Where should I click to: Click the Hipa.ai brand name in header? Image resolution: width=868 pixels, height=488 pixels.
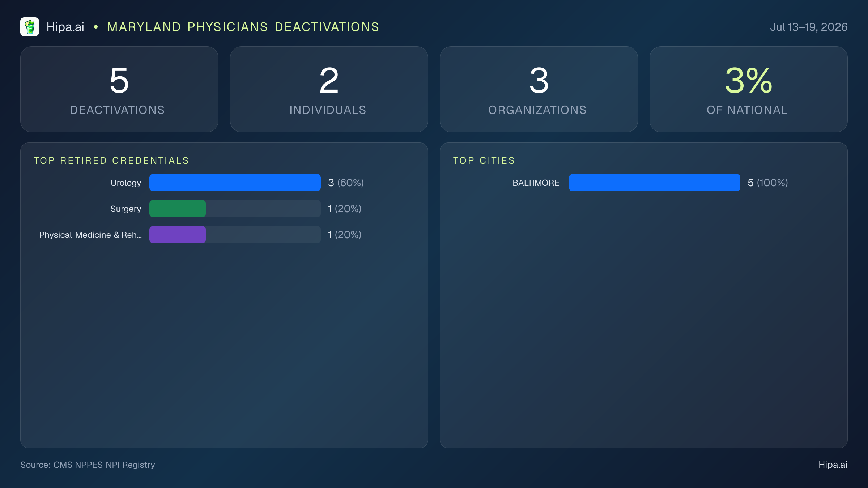[65, 27]
